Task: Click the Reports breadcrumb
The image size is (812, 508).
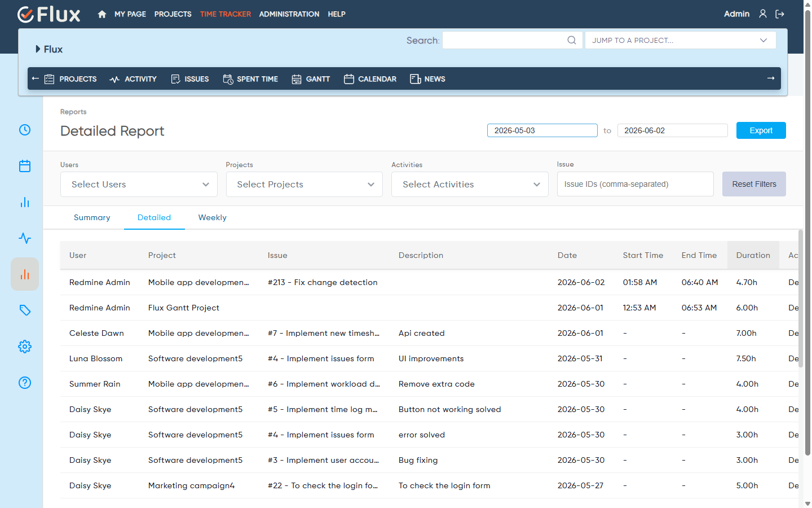Action: [x=73, y=112]
